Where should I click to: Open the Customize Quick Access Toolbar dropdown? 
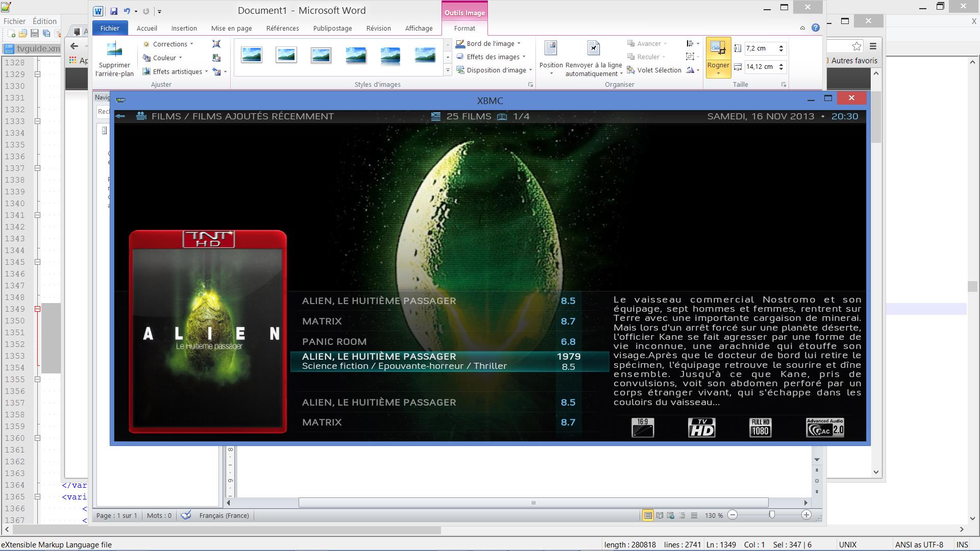(159, 11)
